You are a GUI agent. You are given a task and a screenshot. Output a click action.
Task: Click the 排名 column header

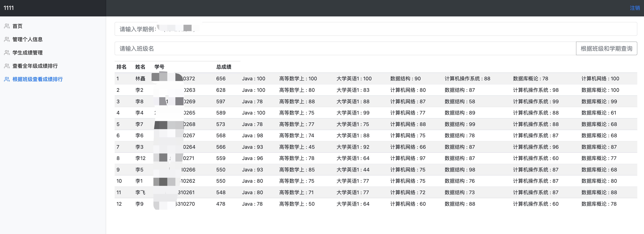coord(121,67)
